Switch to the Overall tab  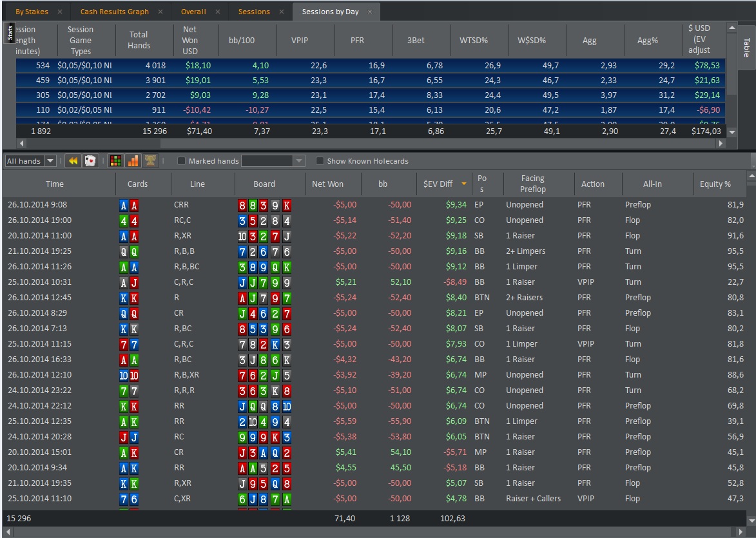(x=193, y=12)
